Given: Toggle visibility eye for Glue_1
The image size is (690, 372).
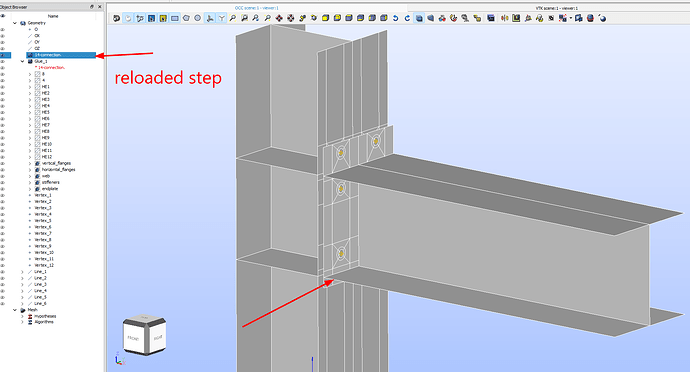Looking at the screenshot, I should pos(3,61).
